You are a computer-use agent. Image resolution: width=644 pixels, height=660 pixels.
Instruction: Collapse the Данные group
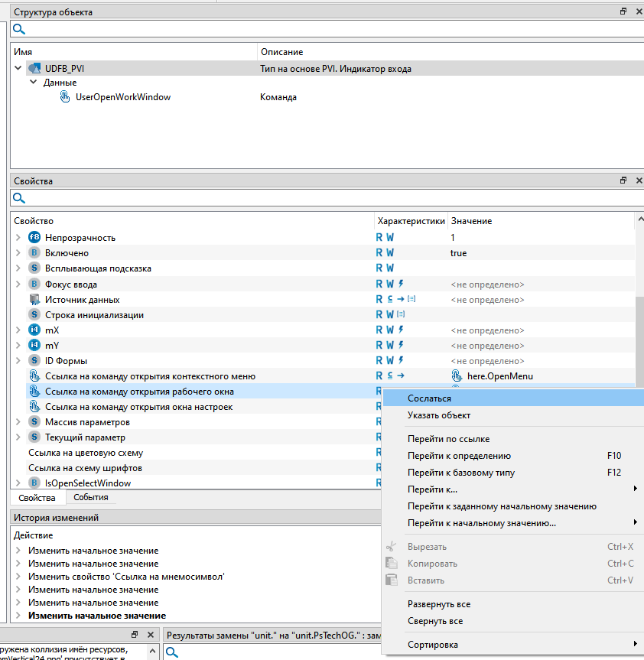(33, 83)
